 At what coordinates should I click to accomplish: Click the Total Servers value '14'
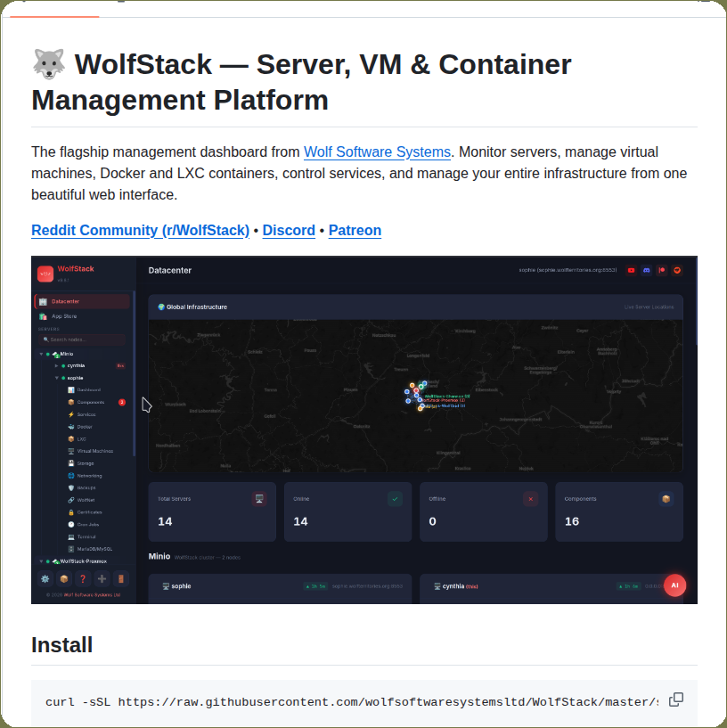click(165, 521)
